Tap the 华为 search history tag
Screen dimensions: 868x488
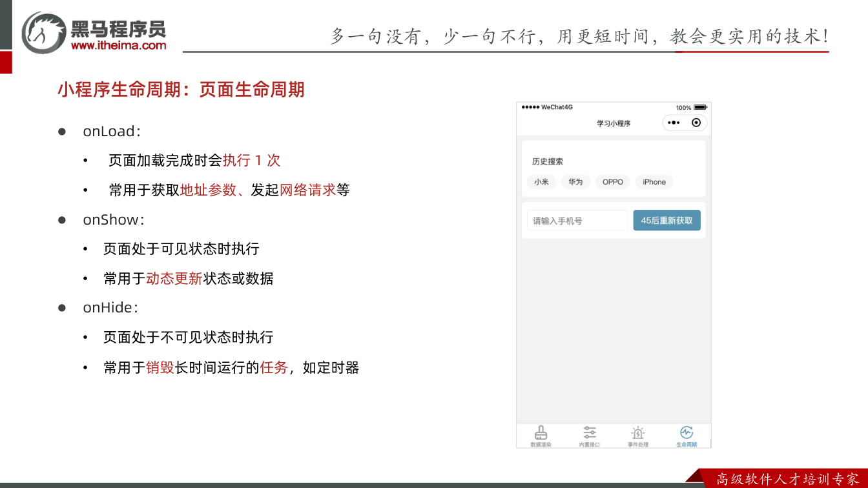coord(575,182)
